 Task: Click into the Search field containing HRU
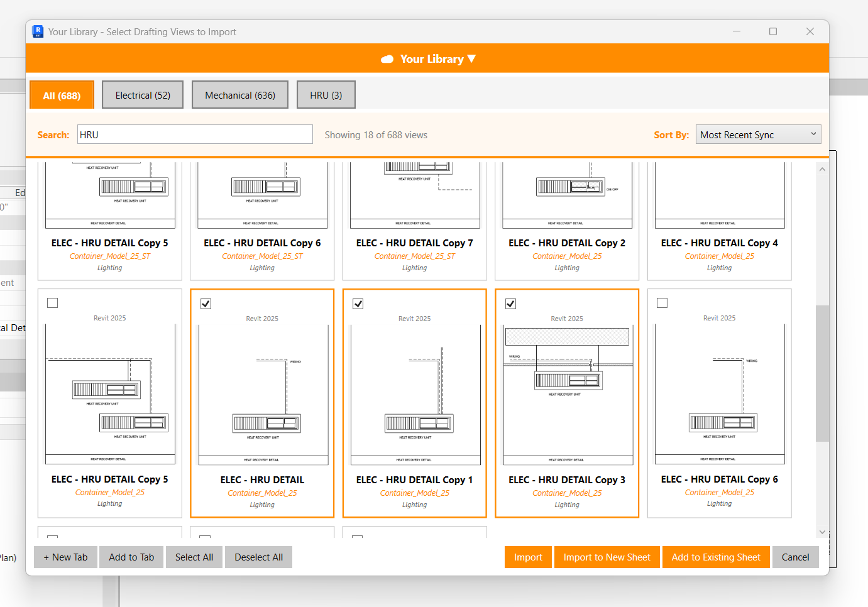tap(195, 134)
